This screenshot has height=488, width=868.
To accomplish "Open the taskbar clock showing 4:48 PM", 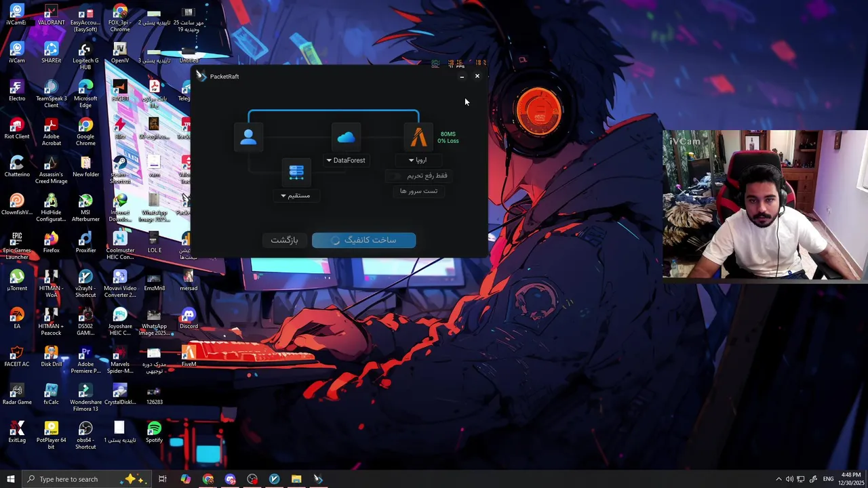I will point(851,479).
